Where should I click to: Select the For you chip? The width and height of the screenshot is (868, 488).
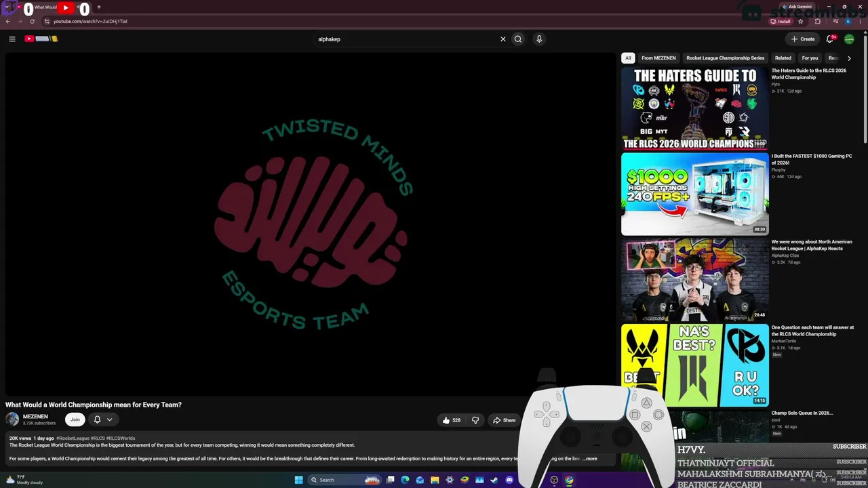pyautogui.click(x=810, y=58)
